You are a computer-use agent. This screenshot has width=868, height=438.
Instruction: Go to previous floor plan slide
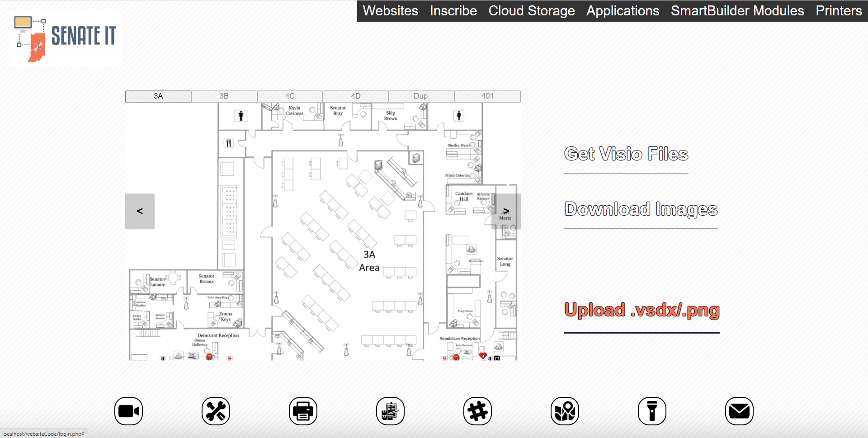tap(140, 212)
